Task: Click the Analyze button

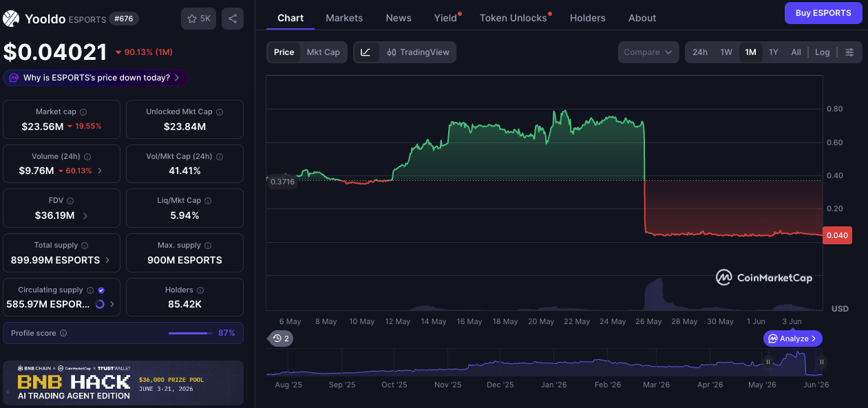Action: 793,339
